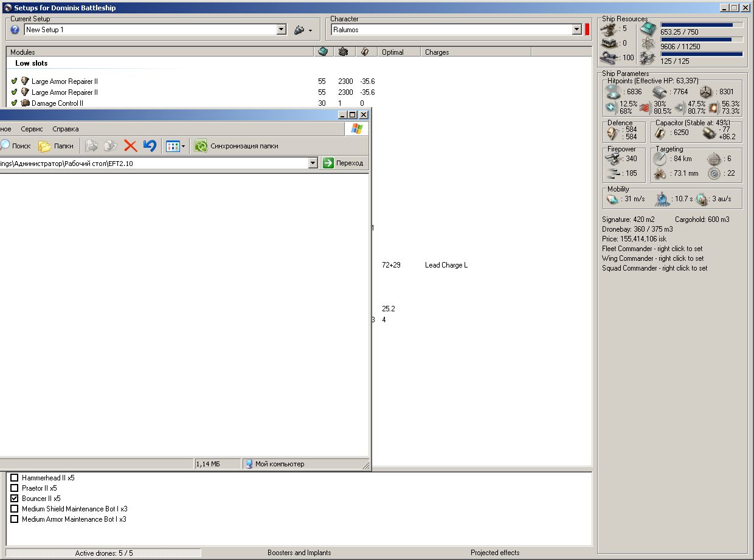Click Синхронизация папки button
This screenshot has width=754, height=560.
(237, 146)
